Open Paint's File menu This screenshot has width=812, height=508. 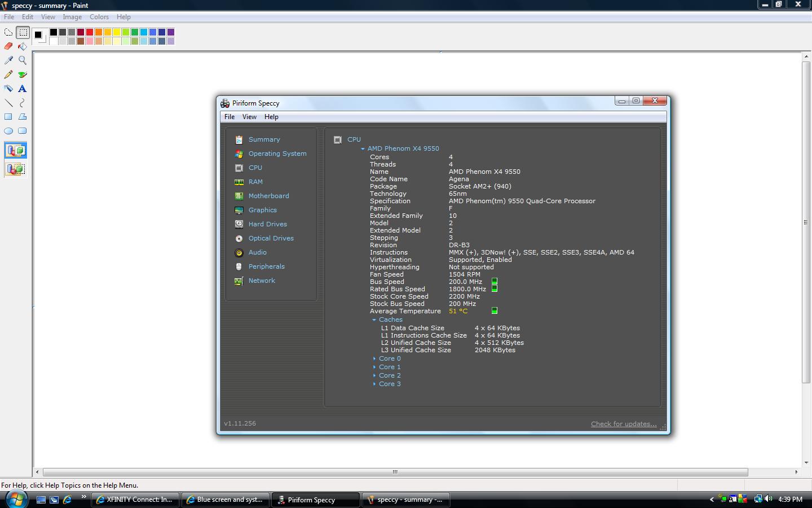(9, 17)
